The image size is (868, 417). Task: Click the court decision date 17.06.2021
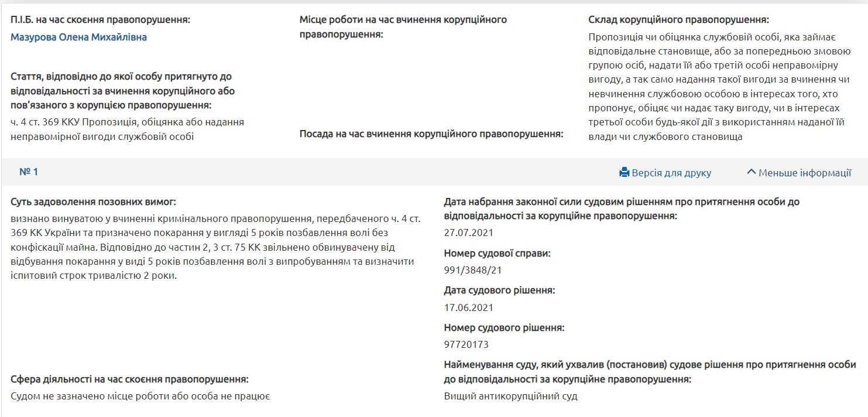[x=468, y=307]
